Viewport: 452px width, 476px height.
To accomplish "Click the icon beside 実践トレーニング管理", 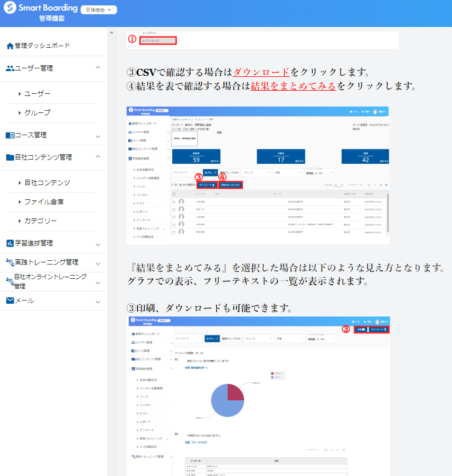I will click(x=10, y=262).
